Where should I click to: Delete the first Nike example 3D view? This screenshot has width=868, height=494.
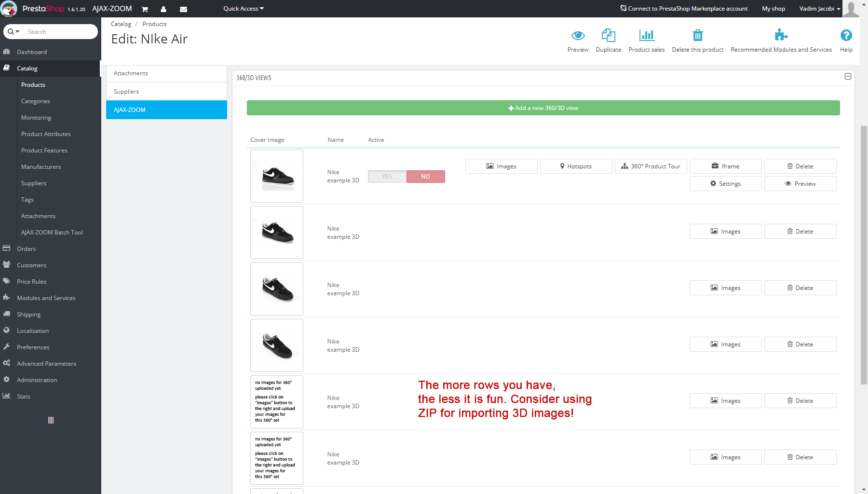click(x=800, y=166)
